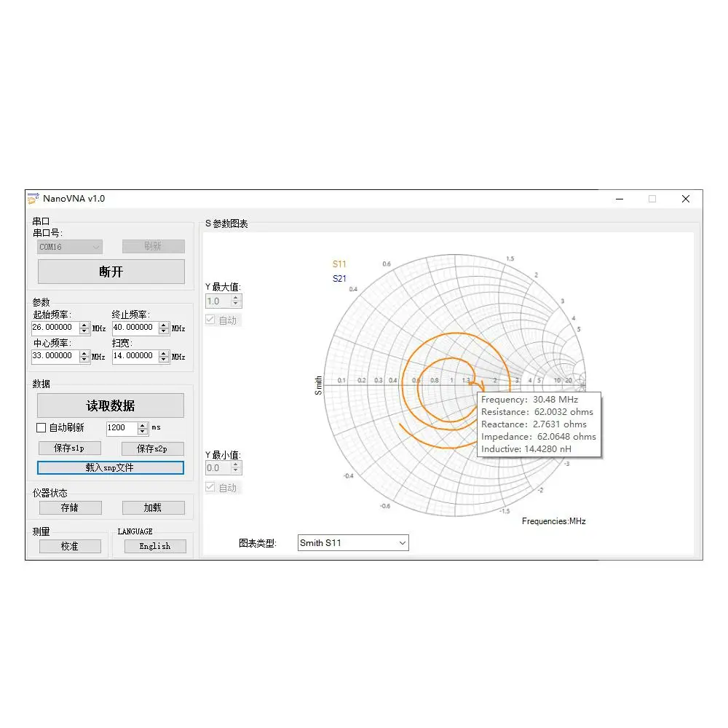This screenshot has height=728, width=728.
Task: Click the NanoVNA app icon in title bar
Action: coord(33,199)
